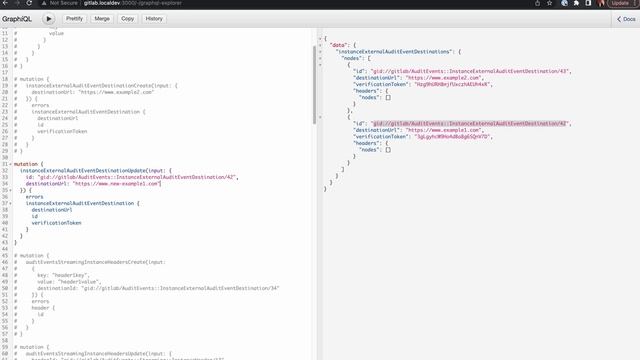Collapse the "nodes" array in results
The width and height of the screenshot is (640, 360).
coord(320,58)
